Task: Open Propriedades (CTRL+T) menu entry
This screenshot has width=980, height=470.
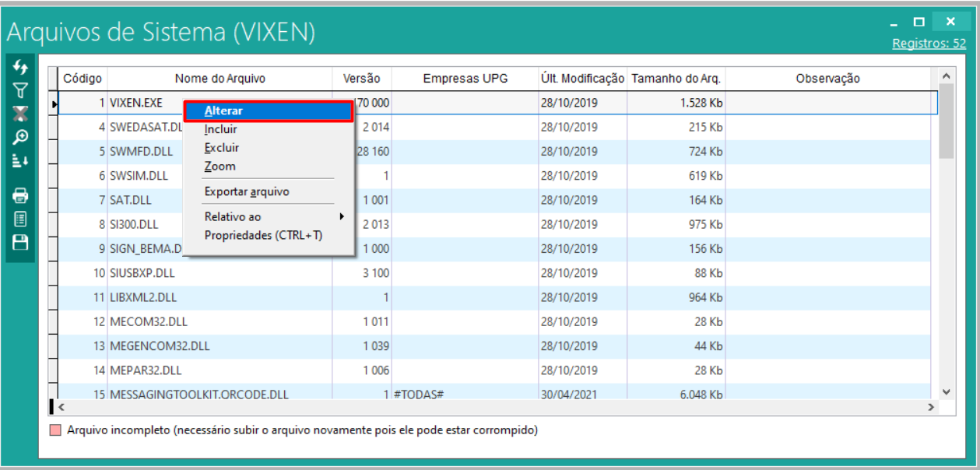Action: click(263, 235)
